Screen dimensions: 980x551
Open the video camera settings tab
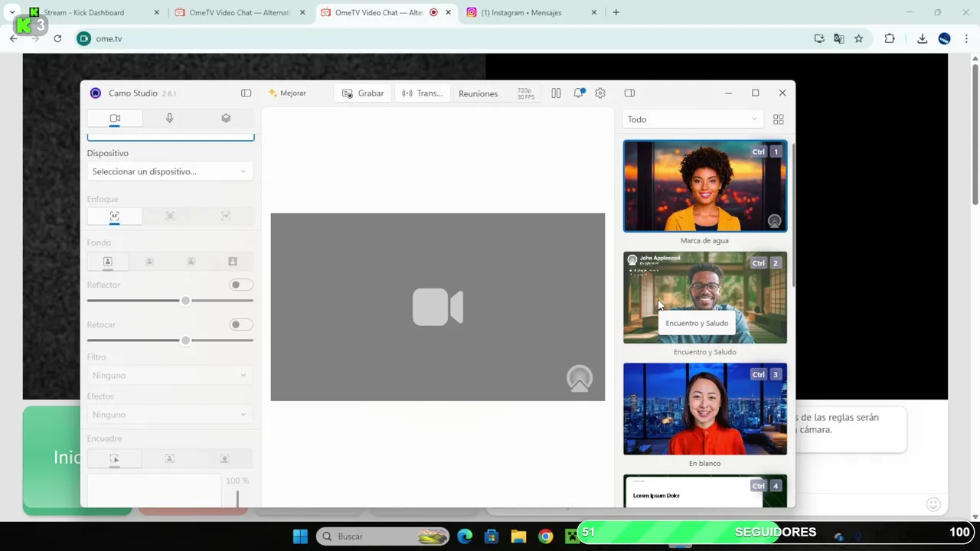point(115,118)
